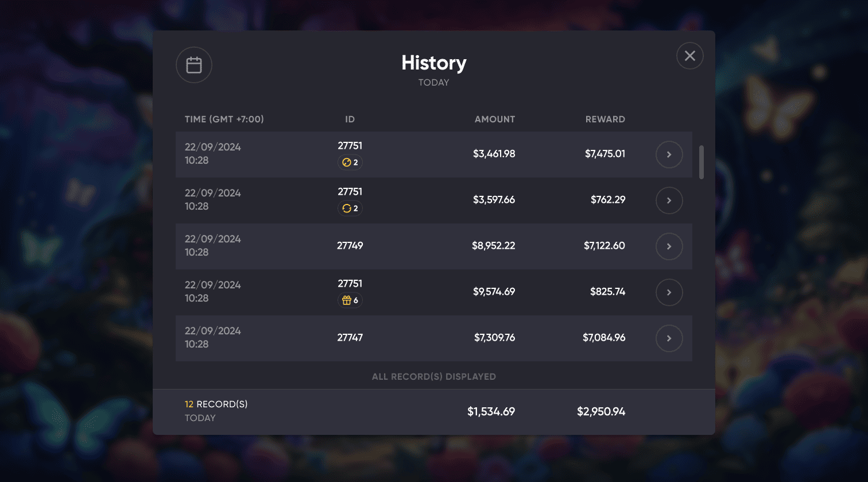Viewport: 868px width, 482px height.
Task: Click the total reward $2,950.94
Action: pos(601,412)
